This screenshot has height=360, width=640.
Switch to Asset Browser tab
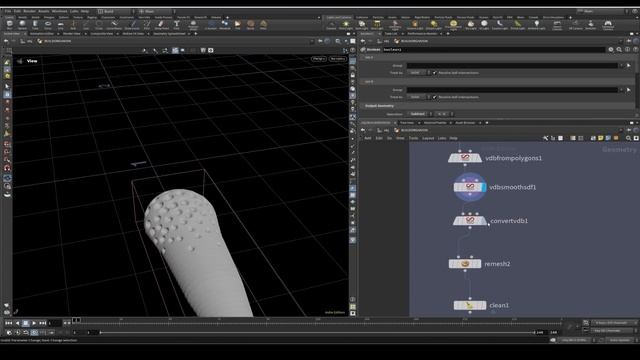pos(465,123)
